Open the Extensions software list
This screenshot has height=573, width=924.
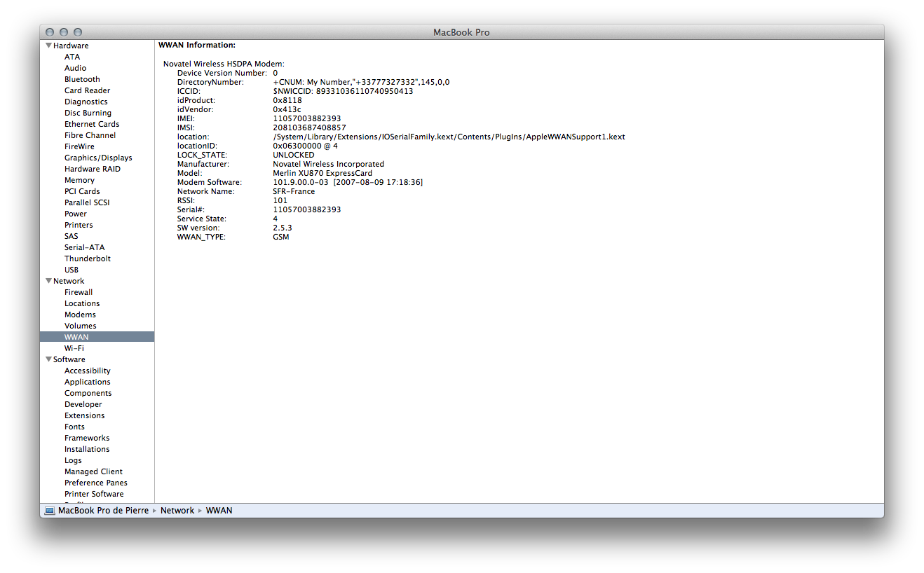pos(85,415)
